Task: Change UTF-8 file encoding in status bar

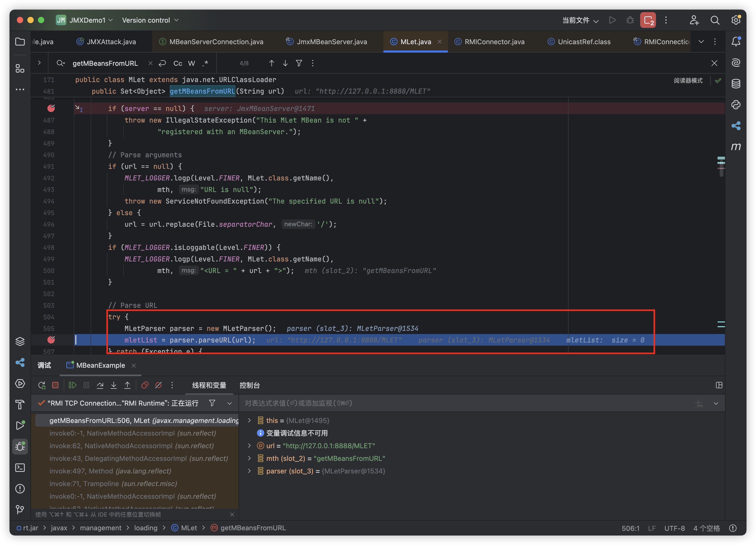Action: [x=674, y=529]
